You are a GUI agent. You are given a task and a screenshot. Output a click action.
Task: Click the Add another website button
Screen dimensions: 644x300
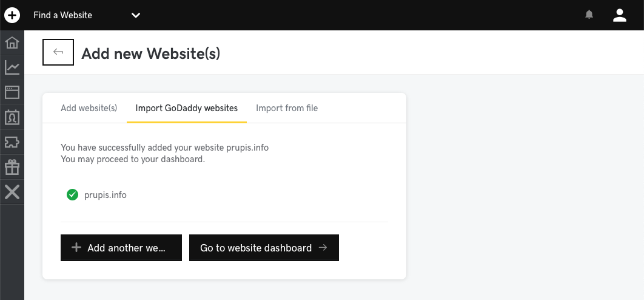(x=121, y=248)
